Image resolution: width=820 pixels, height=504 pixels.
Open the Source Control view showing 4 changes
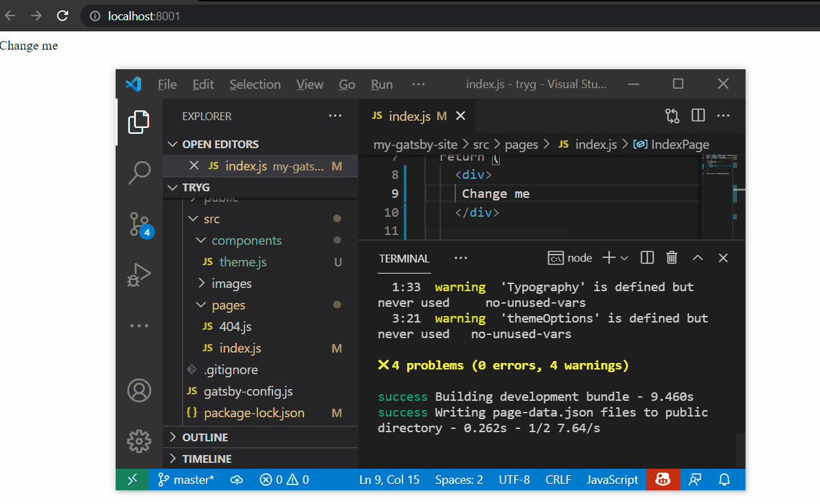[x=139, y=223]
